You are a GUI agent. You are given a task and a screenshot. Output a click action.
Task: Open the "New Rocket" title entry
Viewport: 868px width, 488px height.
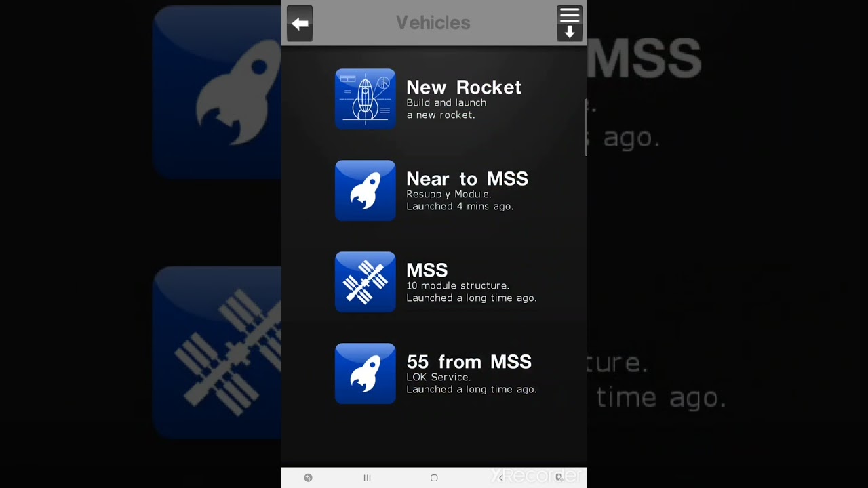(x=464, y=87)
